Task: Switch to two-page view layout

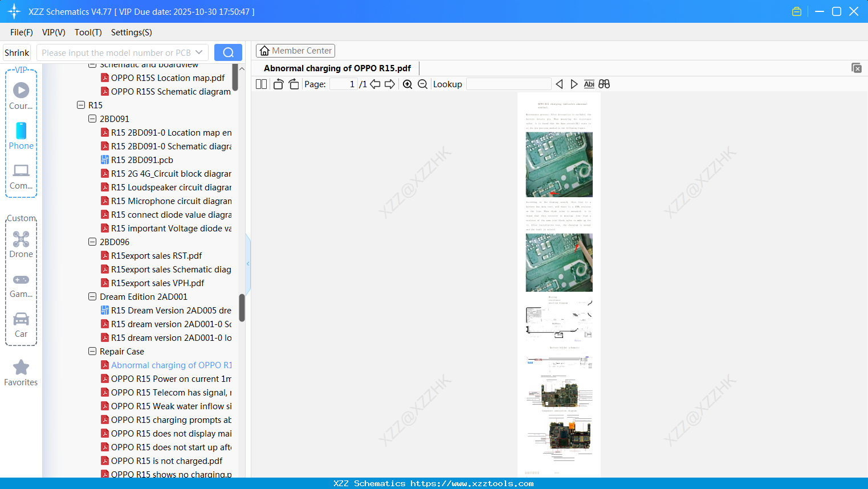Action: point(262,84)
